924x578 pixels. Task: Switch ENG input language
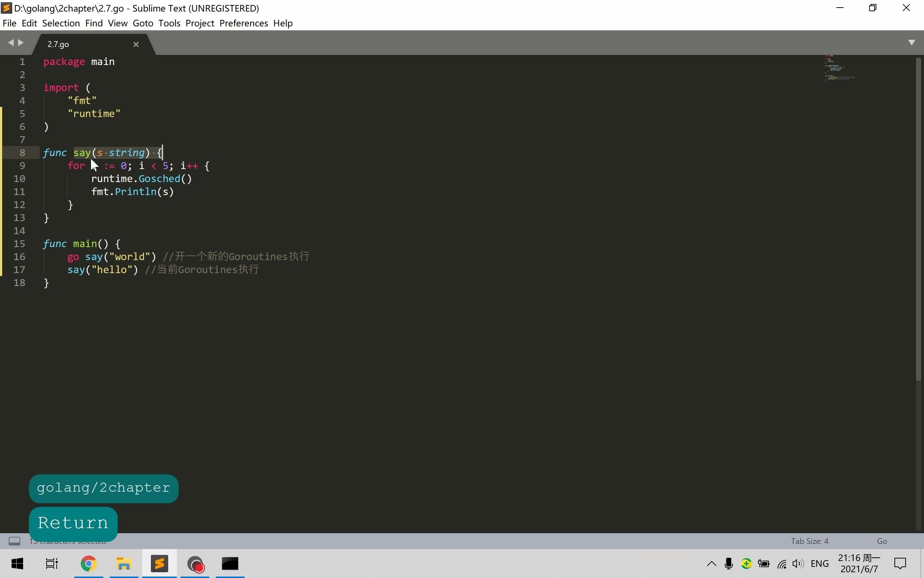[x=820, y=564]
